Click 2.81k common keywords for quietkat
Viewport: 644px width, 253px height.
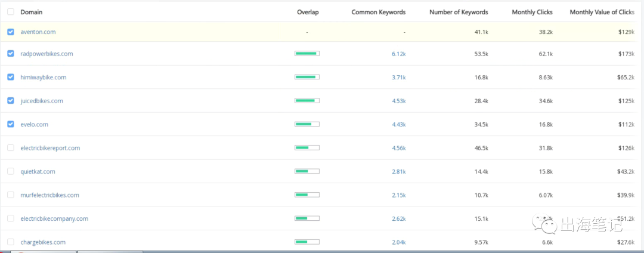[398, 172]
